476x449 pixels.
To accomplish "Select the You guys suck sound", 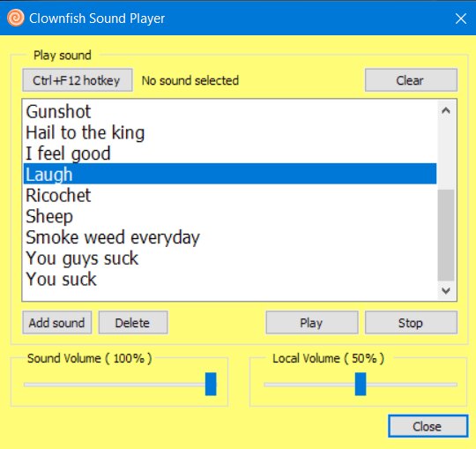I will (230, 258).
